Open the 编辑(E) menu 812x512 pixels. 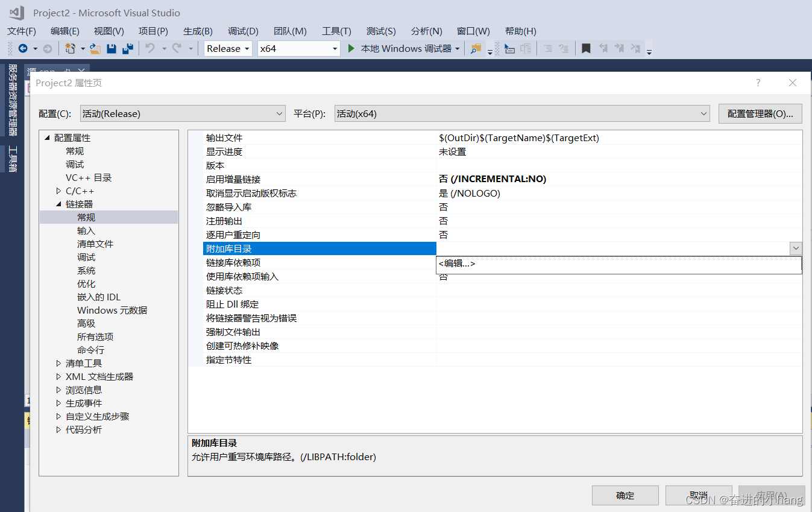point(65,31)
